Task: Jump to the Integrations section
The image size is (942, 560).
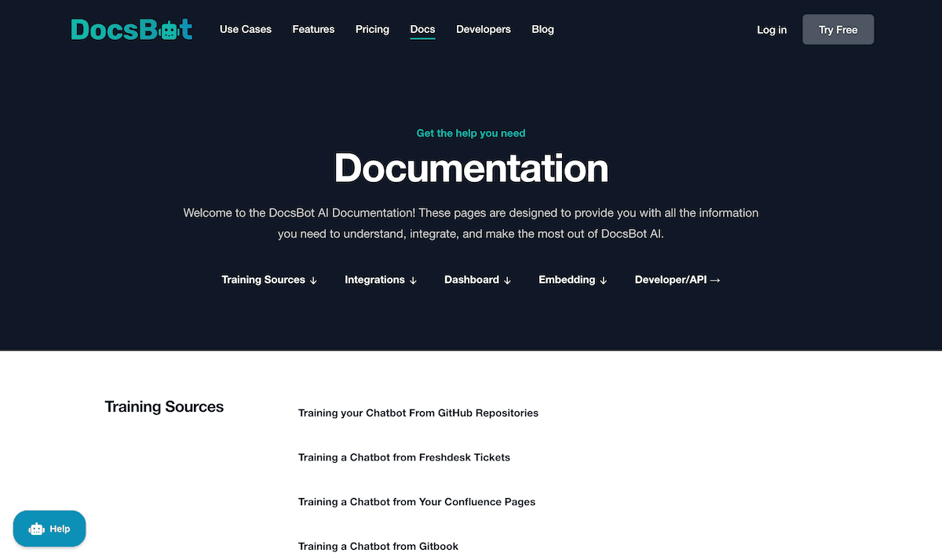Action: point(381,280)
